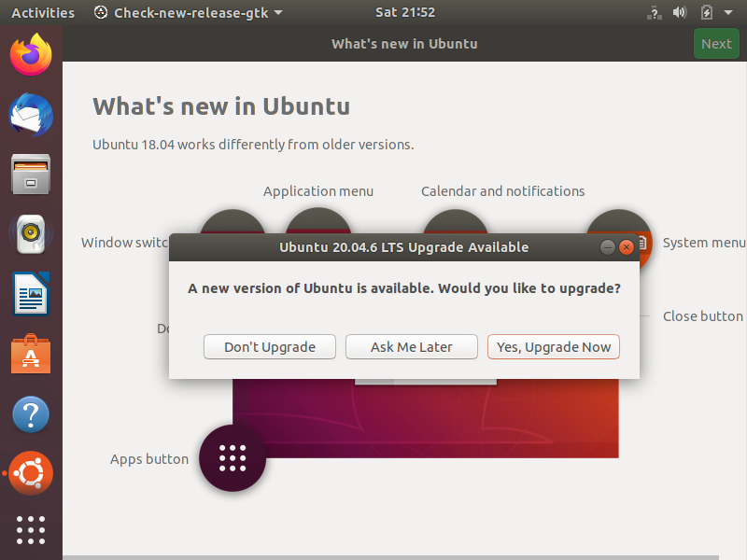Open the Activities overview
This screenshot has height=560, width=747.
pos(43,13)
